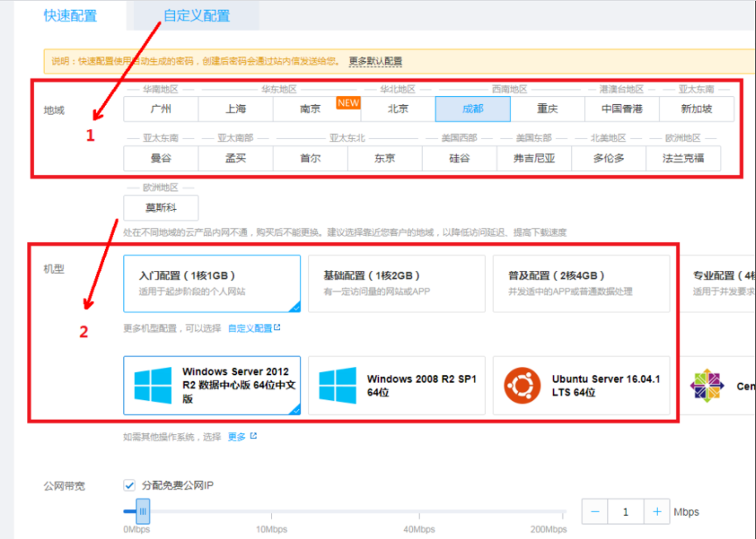Open the 更多 operating systems link
The width and height of the screenshot is (756, 539).
pyautogui.click(x=236, y=436)
